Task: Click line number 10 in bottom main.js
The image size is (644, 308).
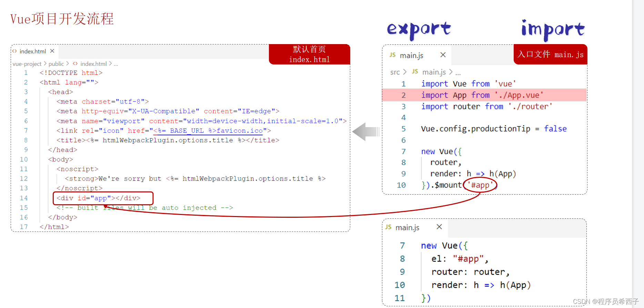Action: point(400,285)
